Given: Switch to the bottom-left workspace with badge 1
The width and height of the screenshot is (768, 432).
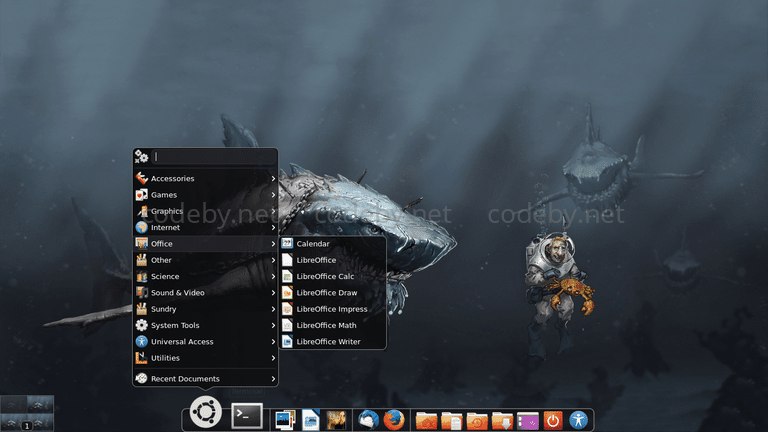Looking at the screenshot, I should 13,423.
